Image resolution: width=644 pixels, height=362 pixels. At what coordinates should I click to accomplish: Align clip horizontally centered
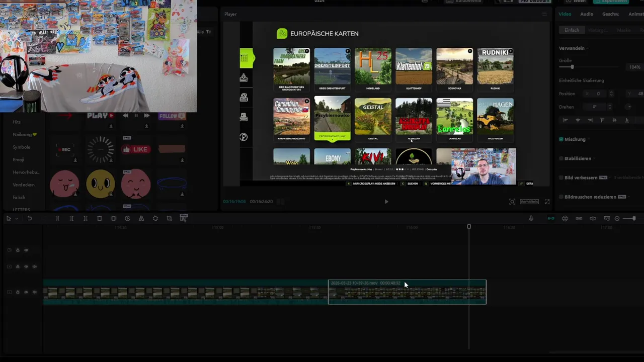coord(578,120)
